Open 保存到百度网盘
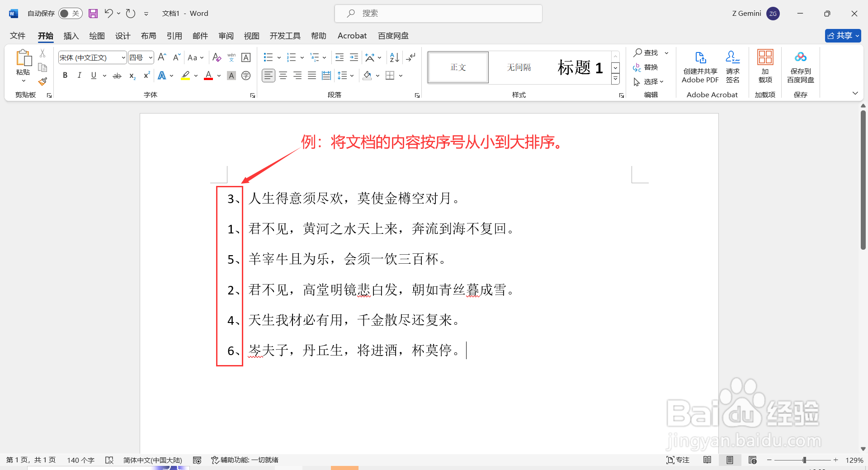 [800, 67]
